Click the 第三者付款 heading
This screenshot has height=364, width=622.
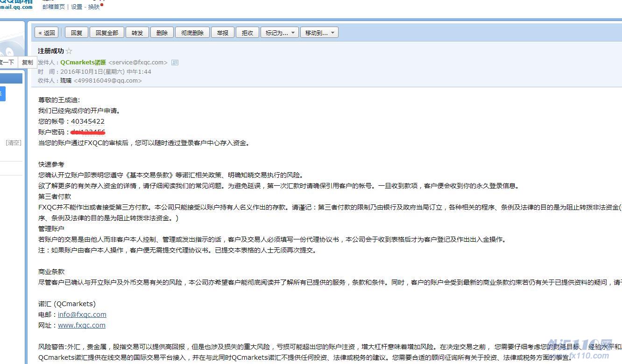click(x=55, y=196)
